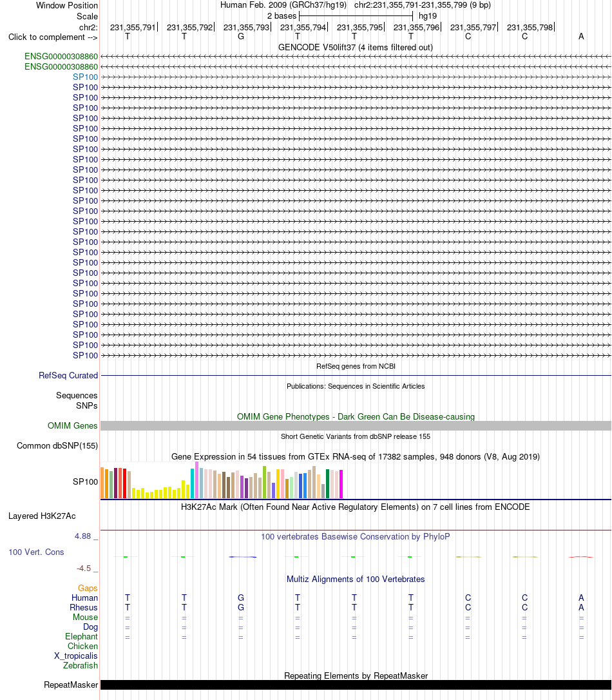
Task: Click the G base in the Human alignment row
Action: (x=241, y=598)
